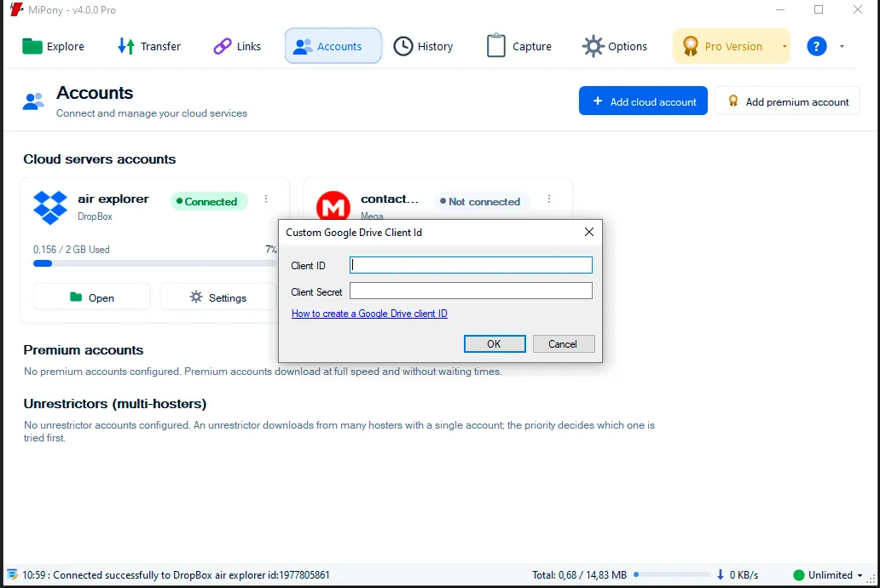Viewport: 880px width, 588px height.
Task: Click the MiPony app logo icon
Action: click(x=16, y=9)
